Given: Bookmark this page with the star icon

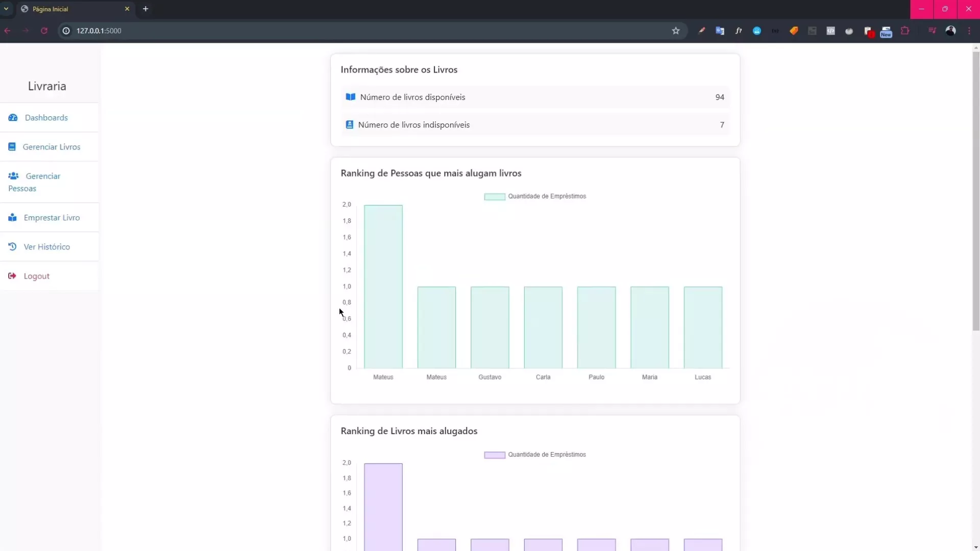Looking at the screenshot, I should tap(676, 31).
